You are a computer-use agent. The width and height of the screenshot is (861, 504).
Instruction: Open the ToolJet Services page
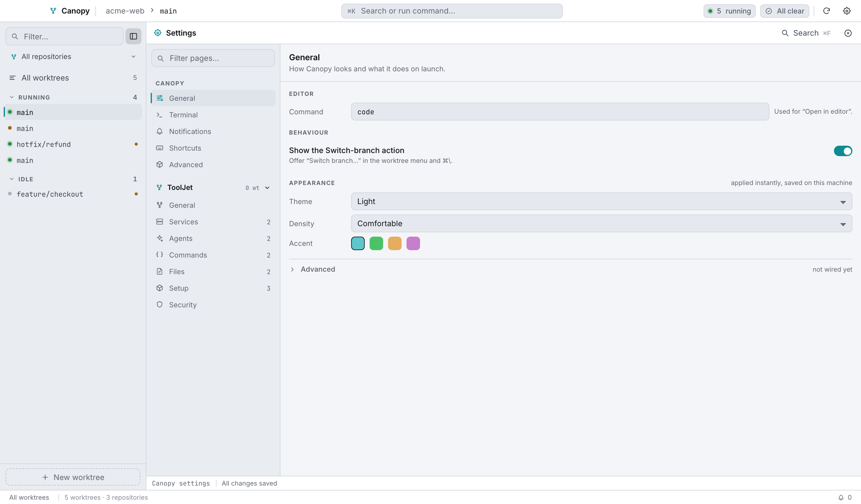[x=213, y=222]
